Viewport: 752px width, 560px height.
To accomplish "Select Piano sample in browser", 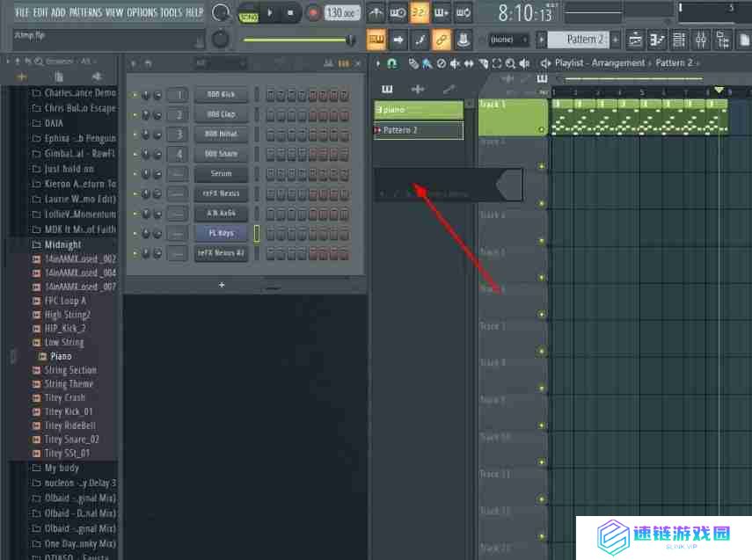I will click(x=61, y=356).
